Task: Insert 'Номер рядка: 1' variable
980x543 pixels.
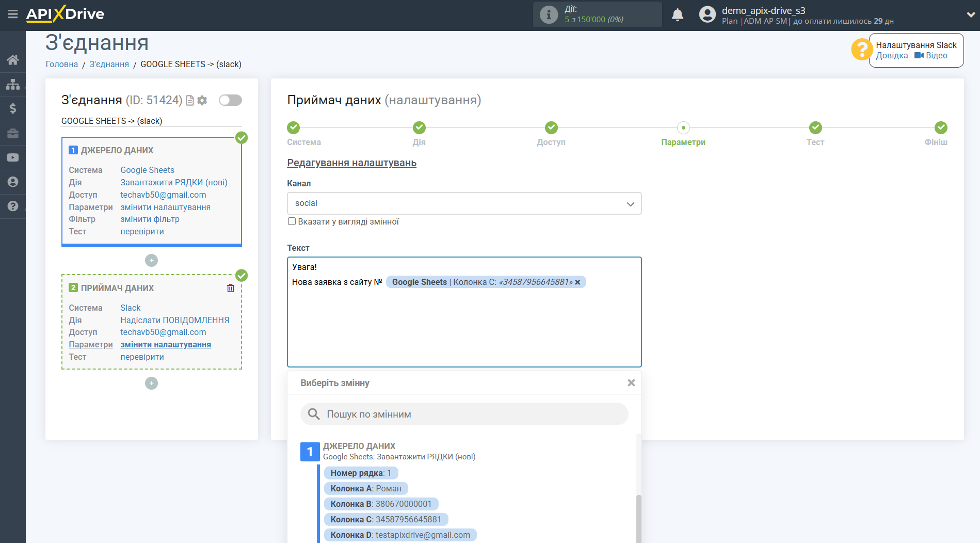Action: click(x=361, y=473)
